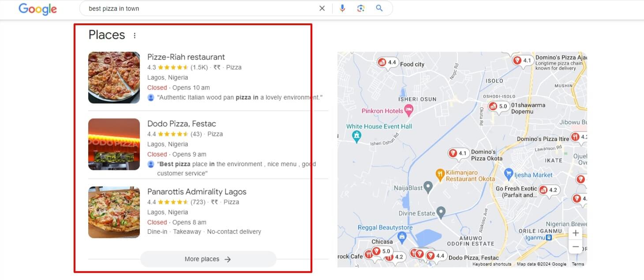Open map Terms link

(577, 264)
